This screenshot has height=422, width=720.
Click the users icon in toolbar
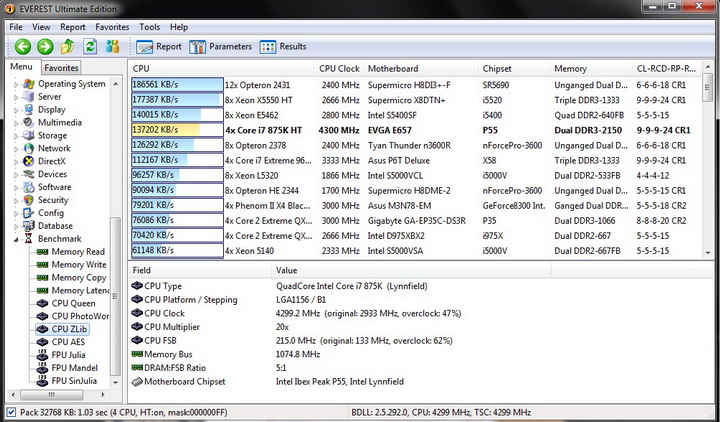click(x=112, y=46)
